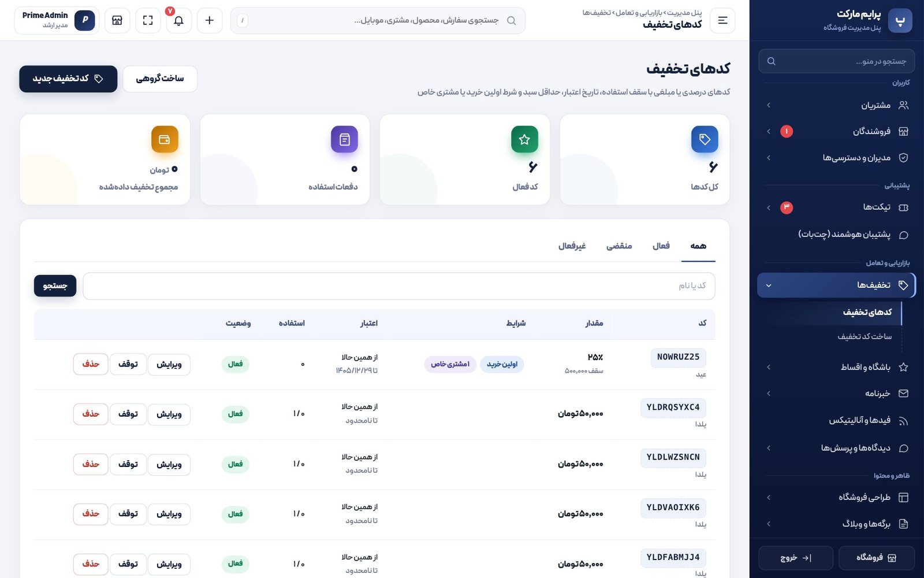Collapse the تخفیف‌ها menu chevron
Viewport: 924px width, 578px height.
(769, 286)
